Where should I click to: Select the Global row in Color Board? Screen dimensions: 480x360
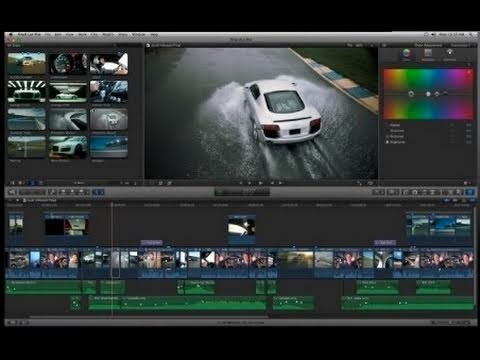395,125
